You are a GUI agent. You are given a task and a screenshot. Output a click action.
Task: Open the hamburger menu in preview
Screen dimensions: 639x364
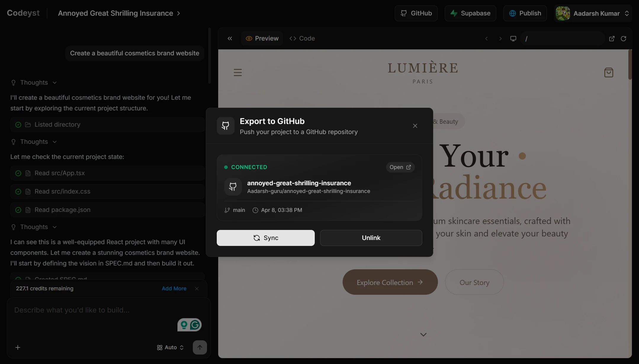coord(238,73)
